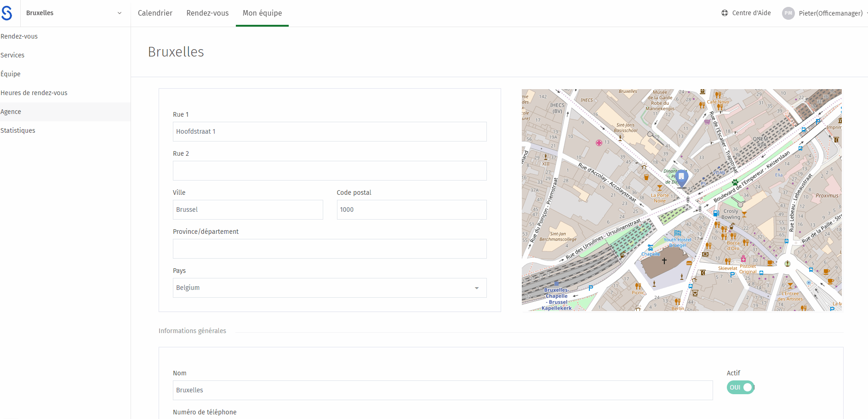The width and height of the screenshot is (868, 419).
Task: Click the Nom field containing Bruxelles
Action: click(443, 390)
